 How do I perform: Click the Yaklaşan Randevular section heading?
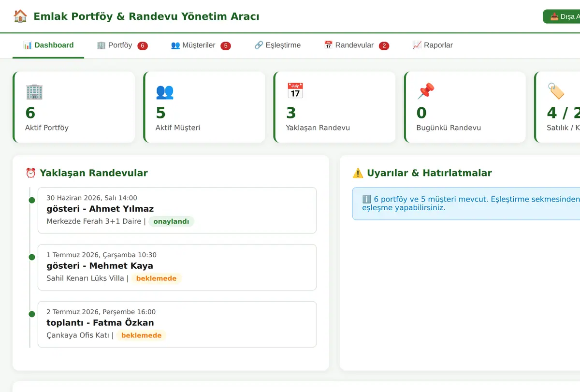tap(94, 173)
